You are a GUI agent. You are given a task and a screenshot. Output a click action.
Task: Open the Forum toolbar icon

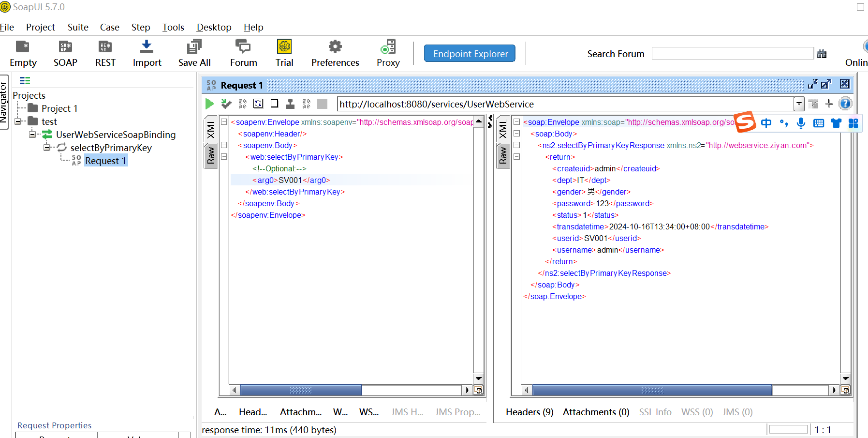point(243,53)
